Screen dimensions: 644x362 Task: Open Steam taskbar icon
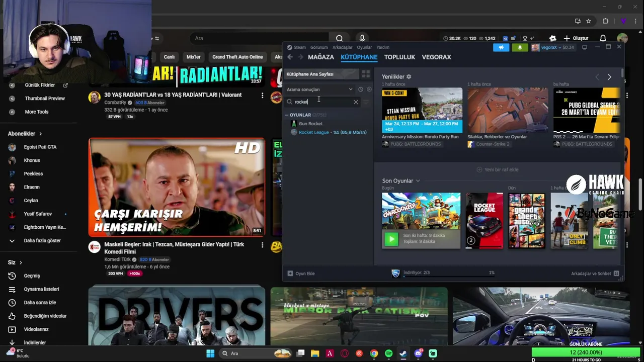click(403, 353)
